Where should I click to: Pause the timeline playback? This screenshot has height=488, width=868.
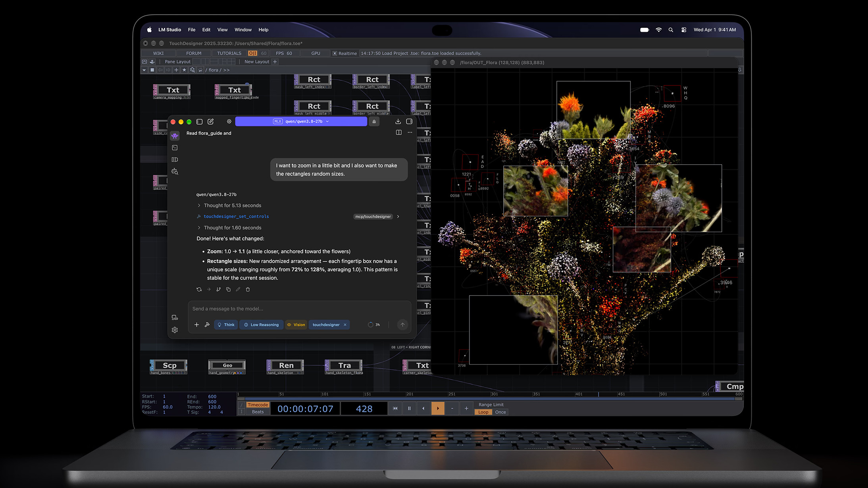[x=409, y=408]
